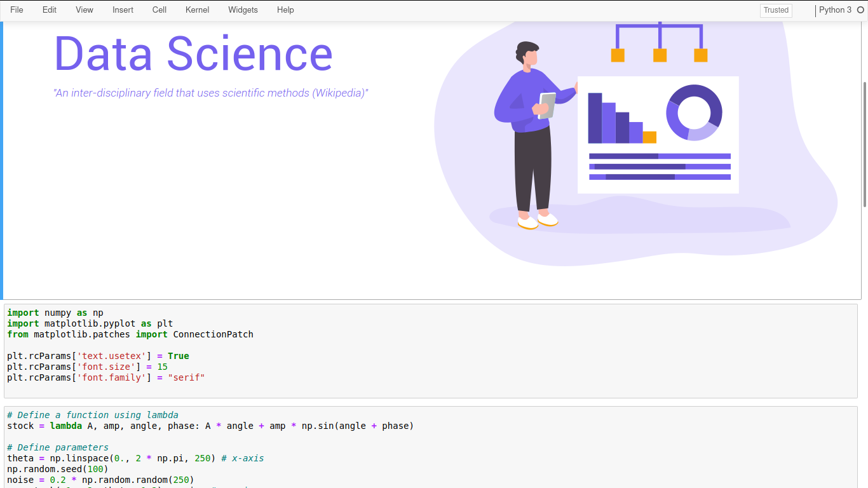
Task: Open the Help menu
Action: click(285, 10)
